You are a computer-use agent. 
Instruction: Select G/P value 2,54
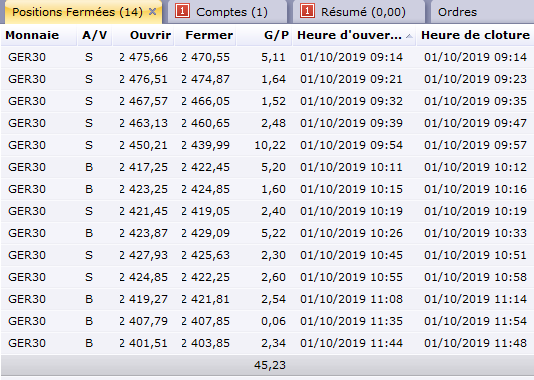[x=273, y=299]
